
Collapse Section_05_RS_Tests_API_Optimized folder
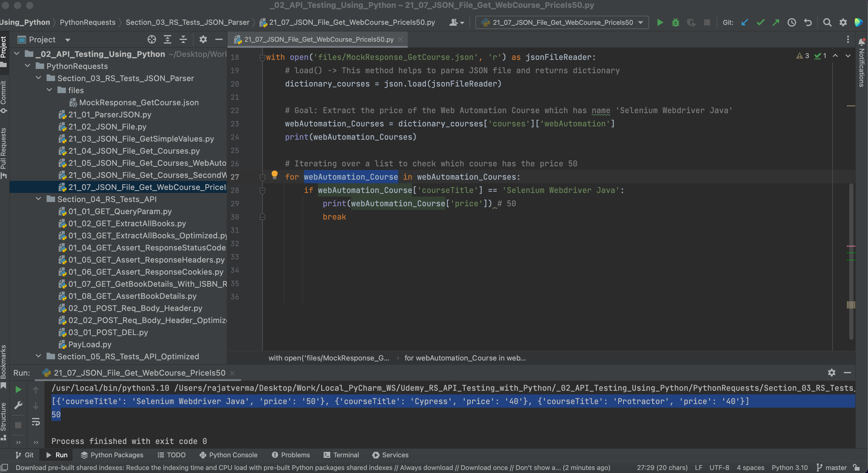click(39, 356)
